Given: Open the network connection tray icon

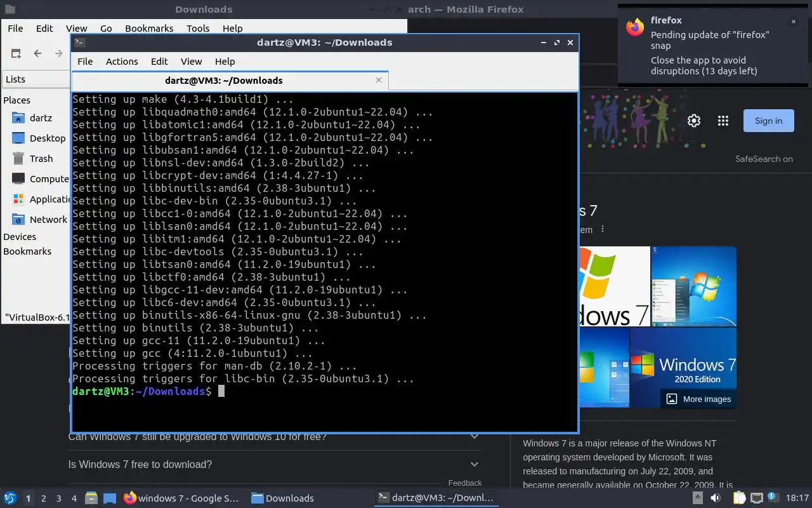Looking at the screenshot, I should 756,498.
